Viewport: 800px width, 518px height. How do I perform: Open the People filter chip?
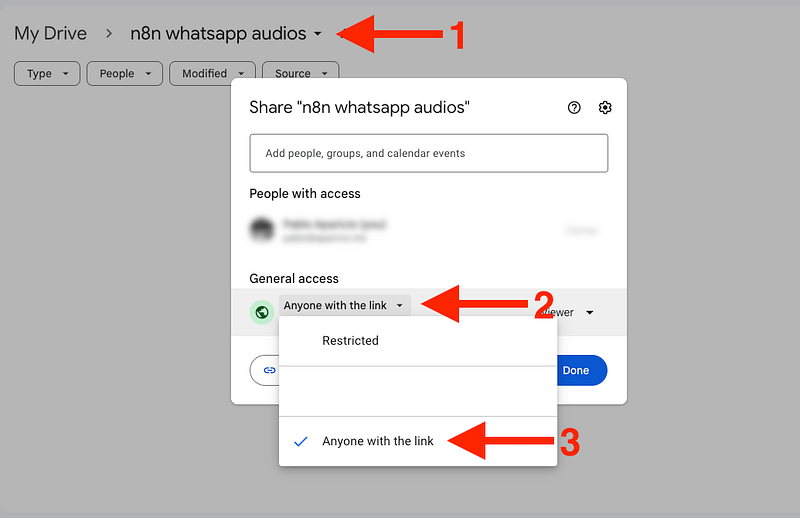[x=124, y=73]
